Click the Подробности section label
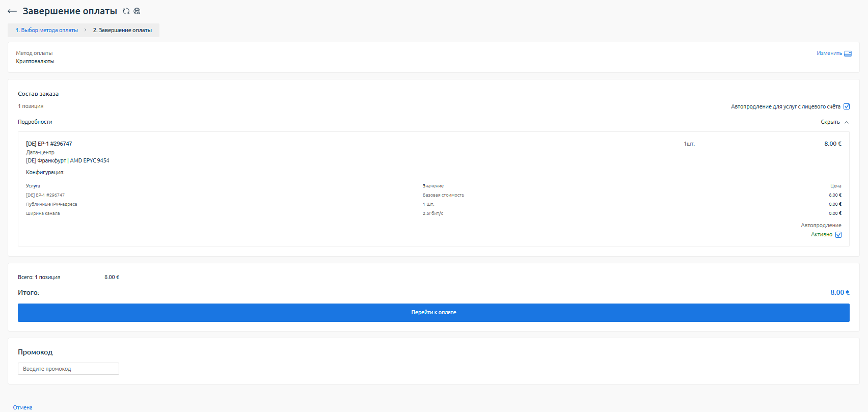 pos(35,122)
